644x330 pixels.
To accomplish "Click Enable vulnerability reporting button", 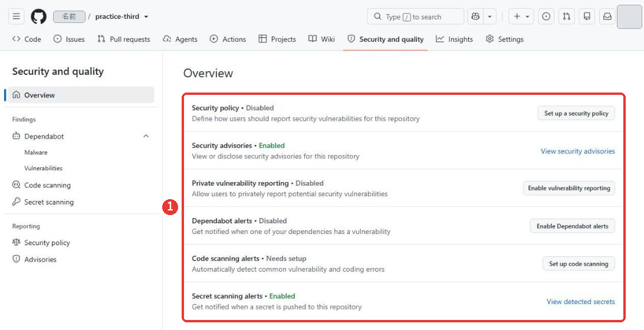I will click(x=569, y=188).
